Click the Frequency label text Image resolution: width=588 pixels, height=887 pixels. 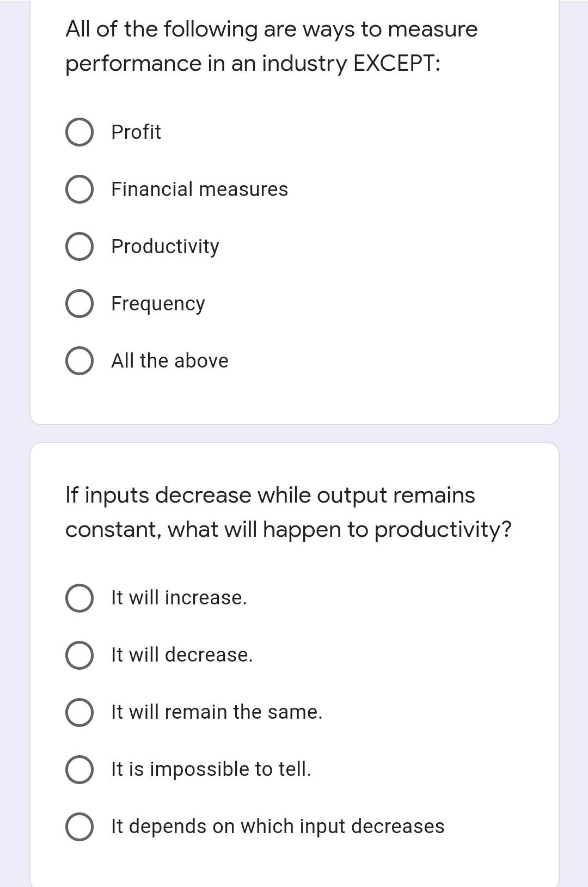(157, 303)
